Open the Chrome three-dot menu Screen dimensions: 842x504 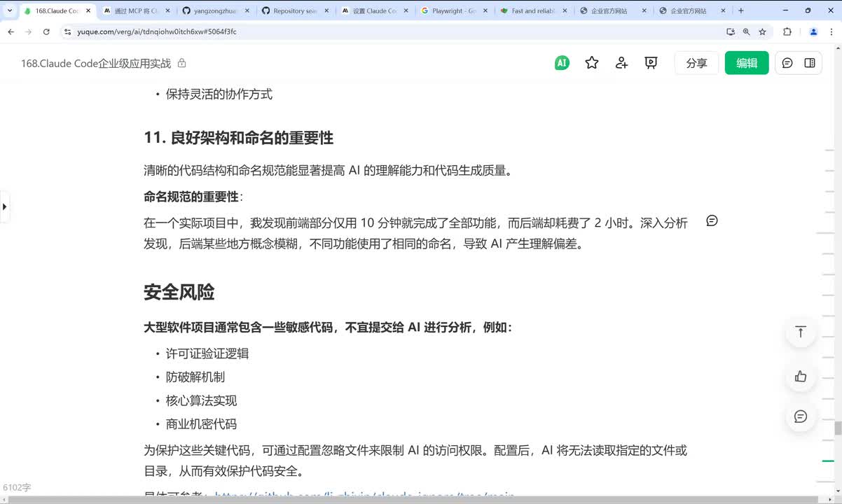click(x=831, y=31)
